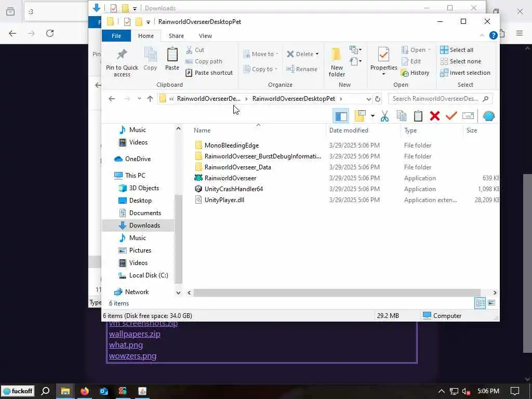Click Pin to Quick access icon
The width and height of the screenshot is (532, 399).
tap(122, 54)
